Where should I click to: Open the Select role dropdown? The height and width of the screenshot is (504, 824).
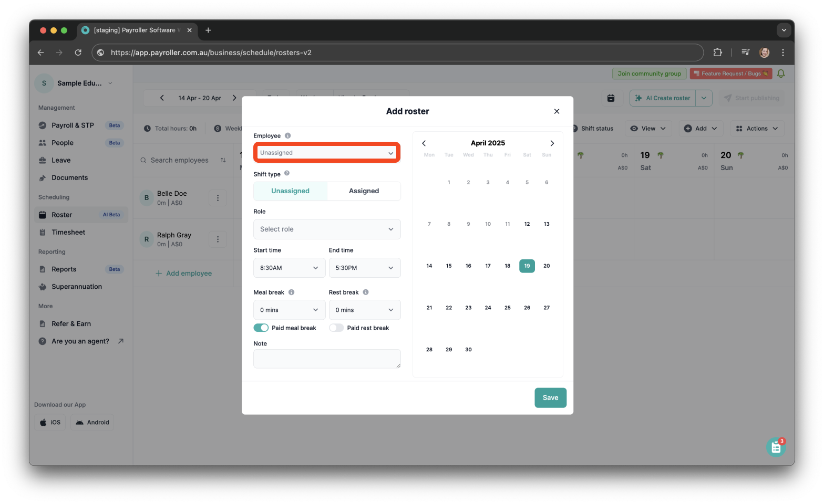[327, 229]
